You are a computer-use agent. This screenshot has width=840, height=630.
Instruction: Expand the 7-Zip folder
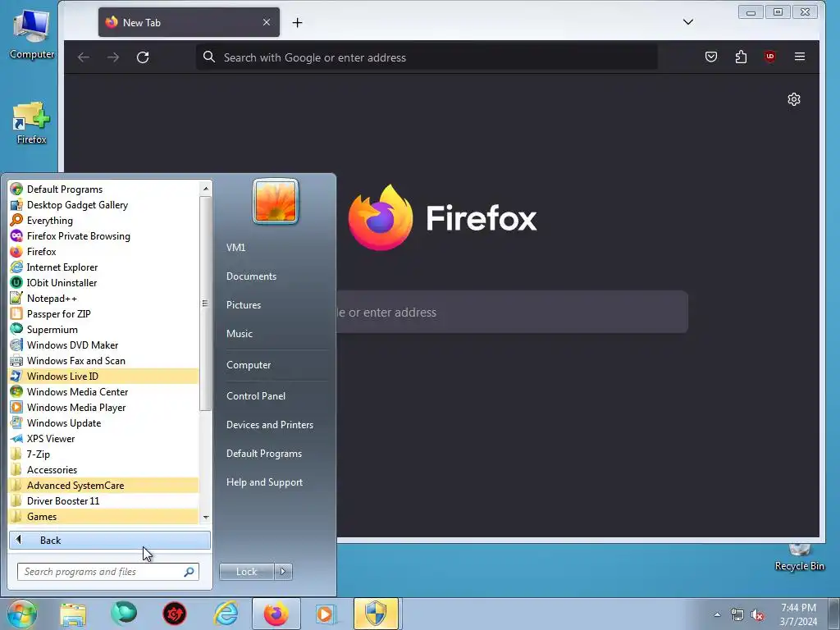(104, 454)
